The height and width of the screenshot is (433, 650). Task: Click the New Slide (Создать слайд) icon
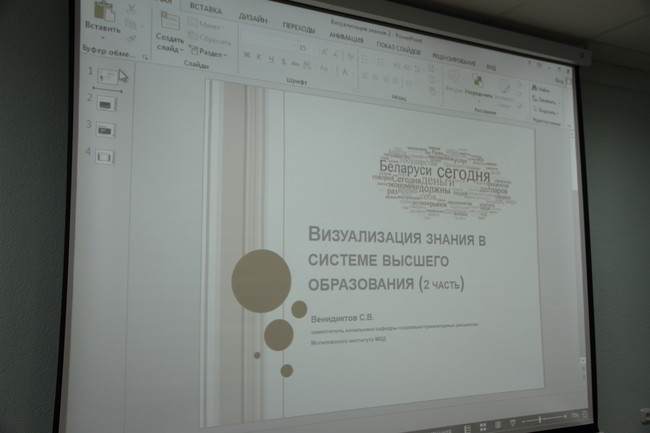[170, 21]
